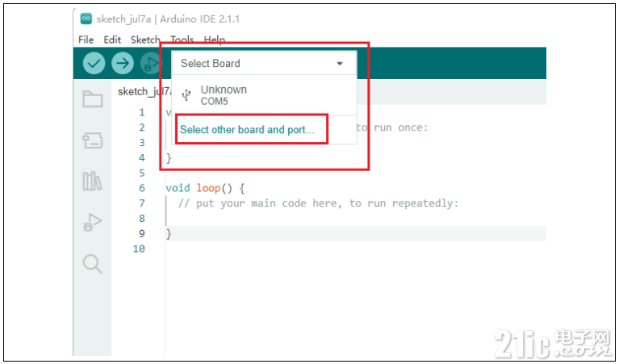
Task: Open the Help menu
Action: [x=215, y=40]
